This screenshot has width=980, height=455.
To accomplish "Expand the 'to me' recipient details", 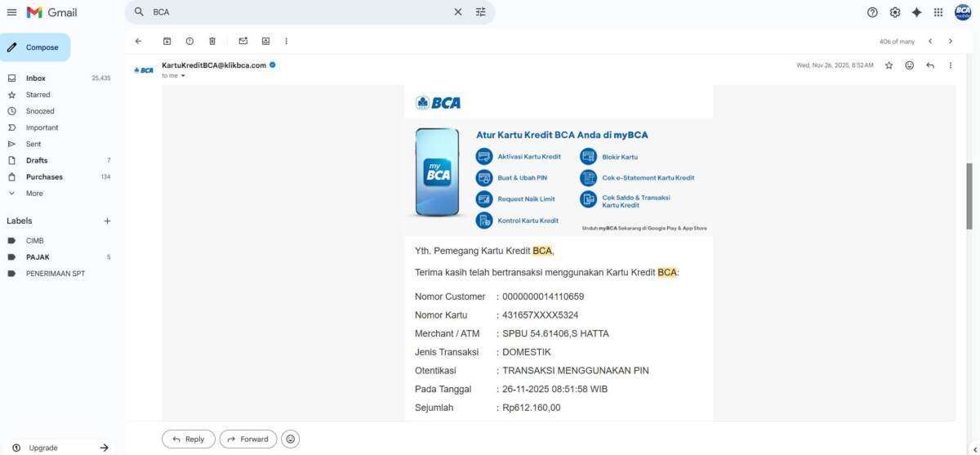I will (x=183, y=76).
